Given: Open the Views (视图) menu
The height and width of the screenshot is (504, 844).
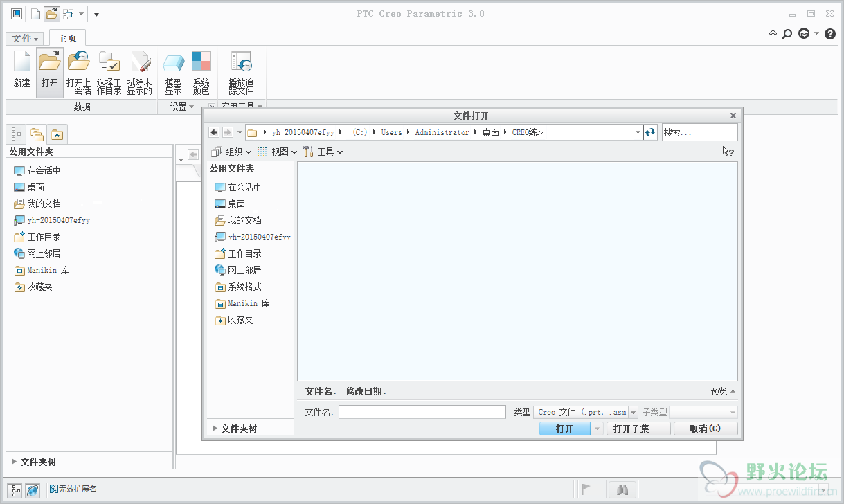Looking at the screenshot, I should click(x=277, y=152).
